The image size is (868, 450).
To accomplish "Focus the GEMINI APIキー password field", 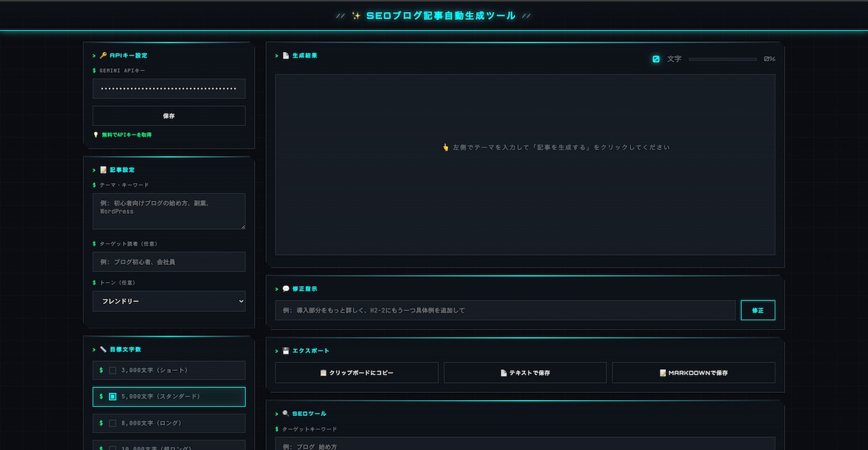I will point(169,89).
